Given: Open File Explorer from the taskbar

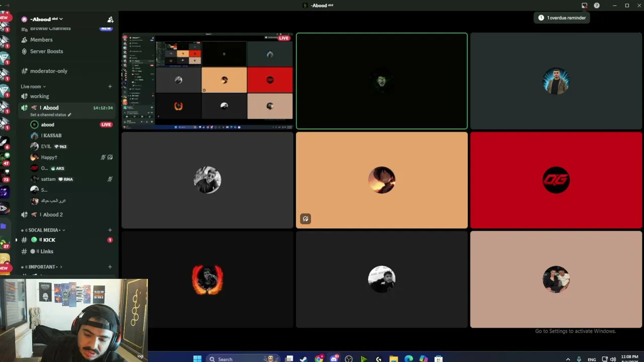Looking at the screenshot, I should pyautogui.click(x=393, y=359).
